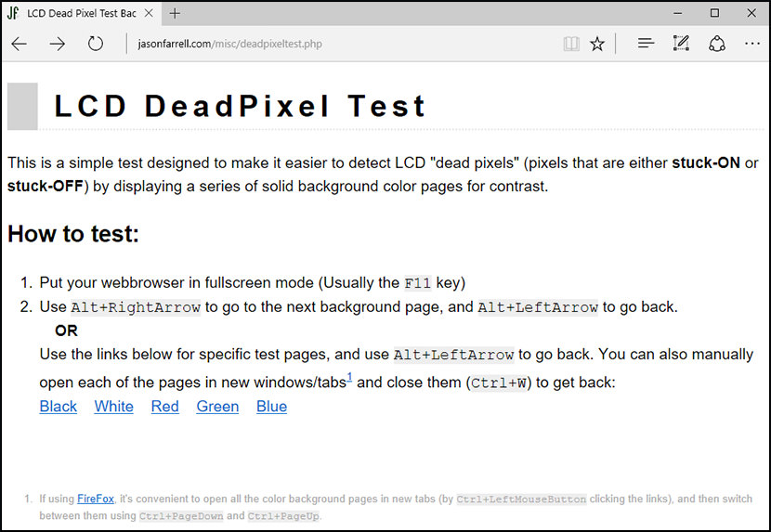Click the bold 'stuck-ON' text
The width and height of the screenshot is (771, 532).
coord(706,162)
